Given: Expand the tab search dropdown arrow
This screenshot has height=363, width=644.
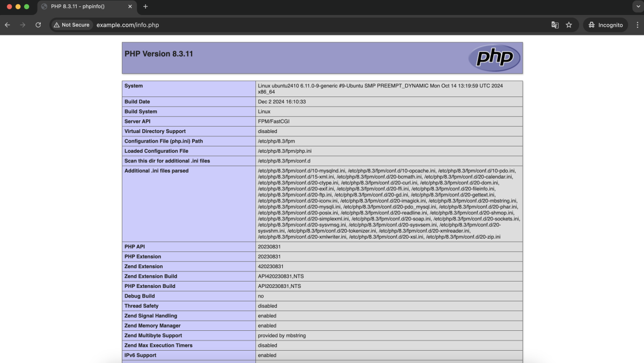Looking at the screenshot, I should 637,6.
